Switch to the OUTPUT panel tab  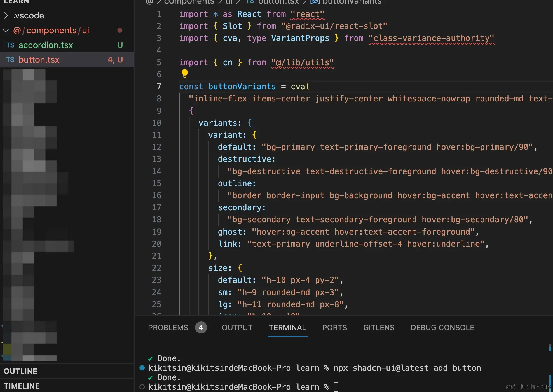[x=237, y=327]
